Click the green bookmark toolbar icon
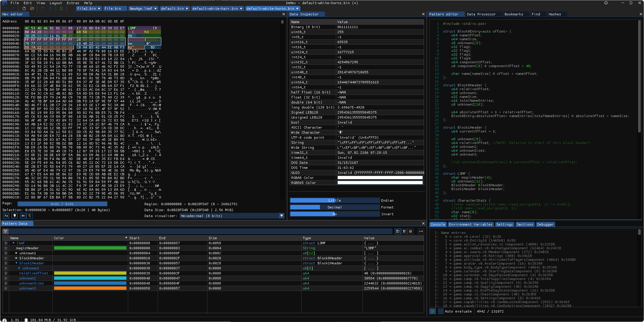The image size is (644, 322). (x=61, y=9)
